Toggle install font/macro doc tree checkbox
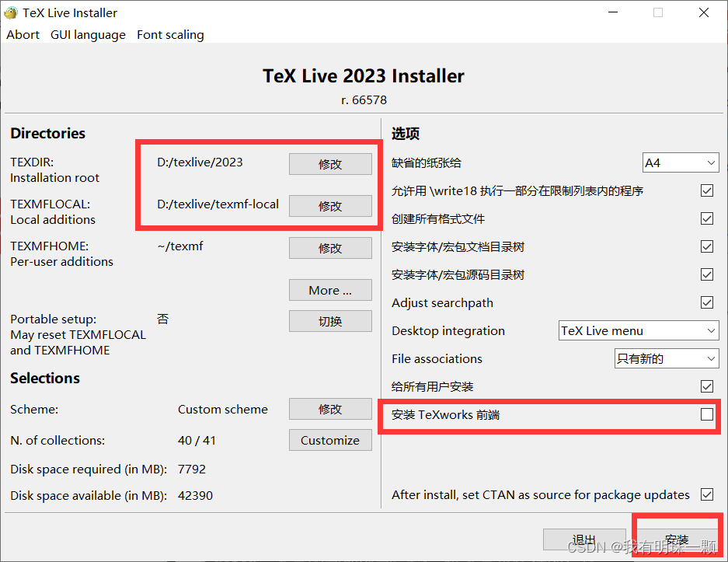The width and height of the screenshot is (728, 562). point(707,246)
